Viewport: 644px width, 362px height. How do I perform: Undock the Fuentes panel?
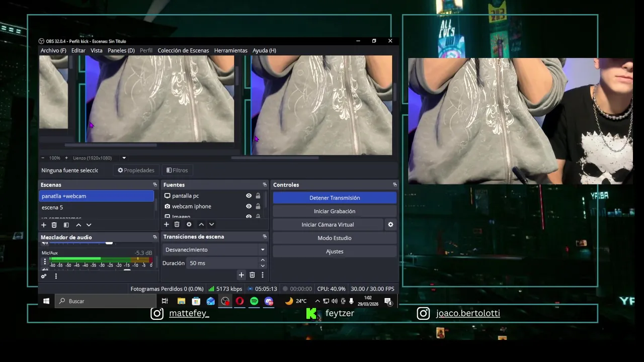265,185
